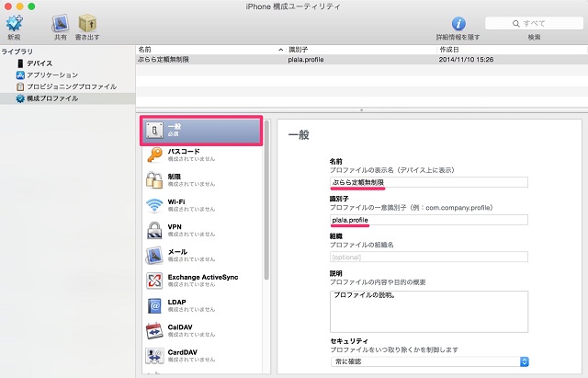Click the Exchange ActiveSync icon

click(154, 281)
